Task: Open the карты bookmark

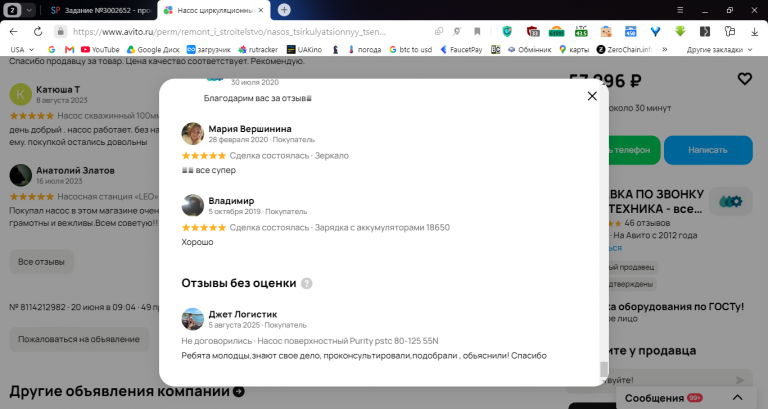Action: 574,49
